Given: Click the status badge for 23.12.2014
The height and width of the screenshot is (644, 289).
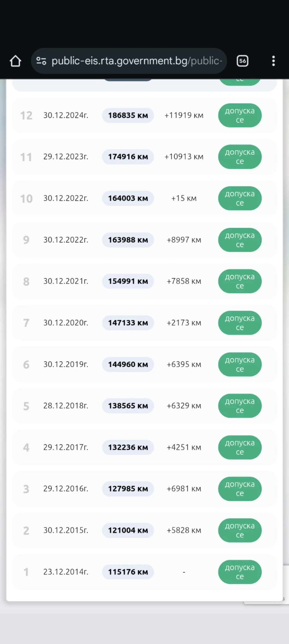Looking at the screenshot, I should click(240, 572).
